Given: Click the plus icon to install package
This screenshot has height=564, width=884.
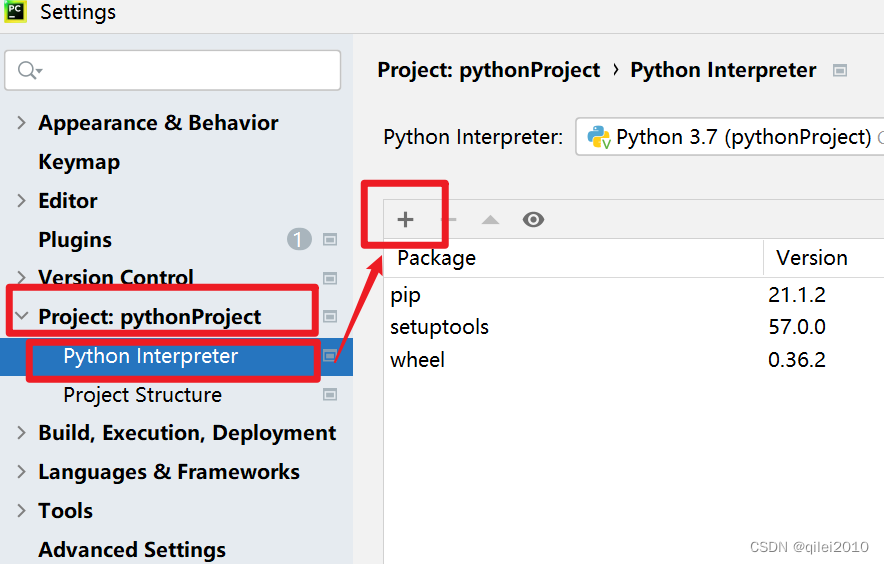Looking at the screenshot, I should click(x=405, y=220).
